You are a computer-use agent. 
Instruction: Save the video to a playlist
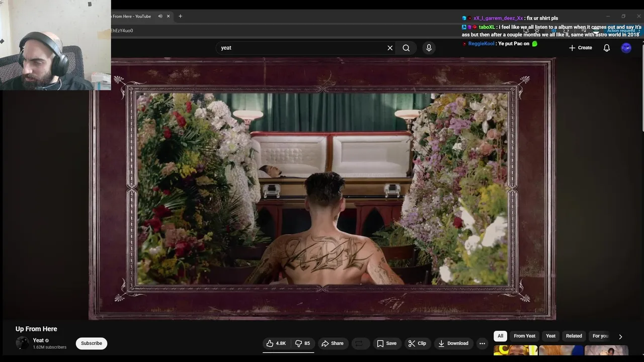tap(386, 343)
